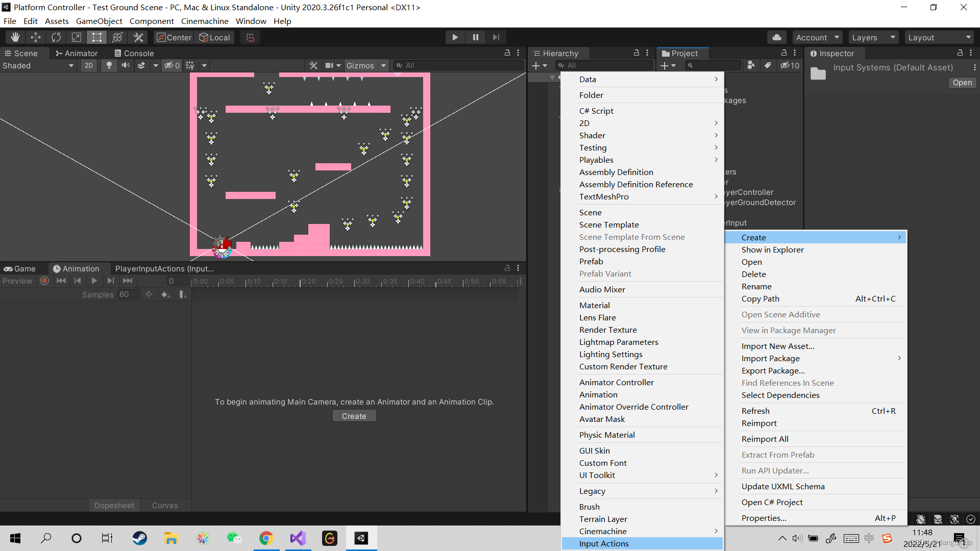
Task: Open the Account dropdown
Action: [817, 37]
